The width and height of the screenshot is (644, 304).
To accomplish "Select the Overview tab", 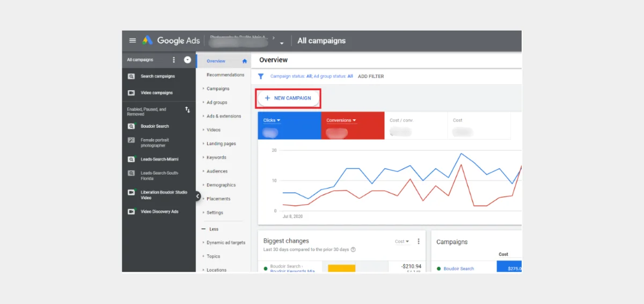I will (x=216, y=61).
